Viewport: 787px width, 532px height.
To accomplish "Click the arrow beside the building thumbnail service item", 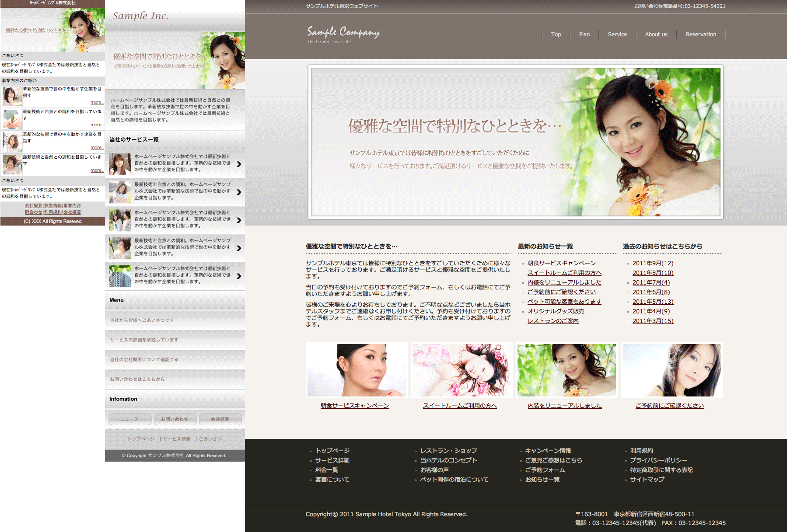I will tap(239, 276).
